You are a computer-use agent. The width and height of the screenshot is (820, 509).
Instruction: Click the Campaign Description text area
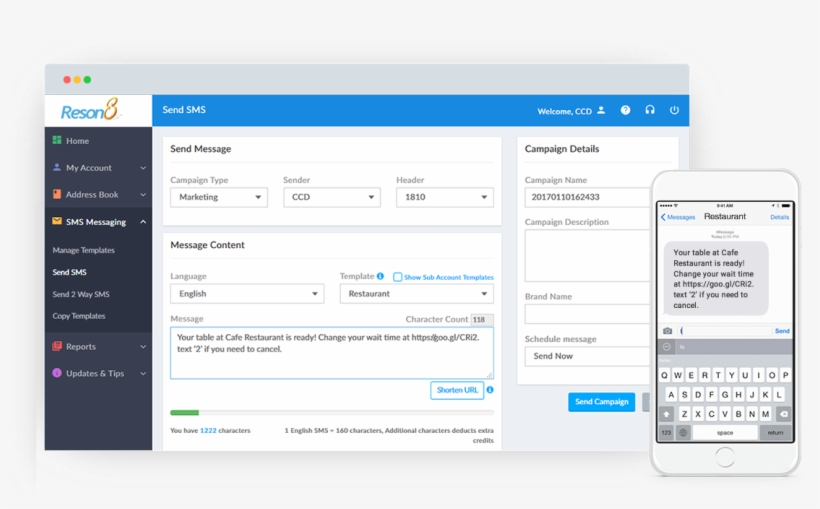pos(587,256)
